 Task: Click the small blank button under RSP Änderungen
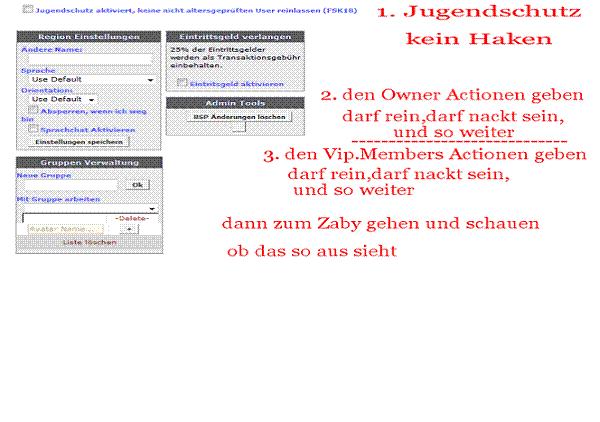tap(238, 127)
